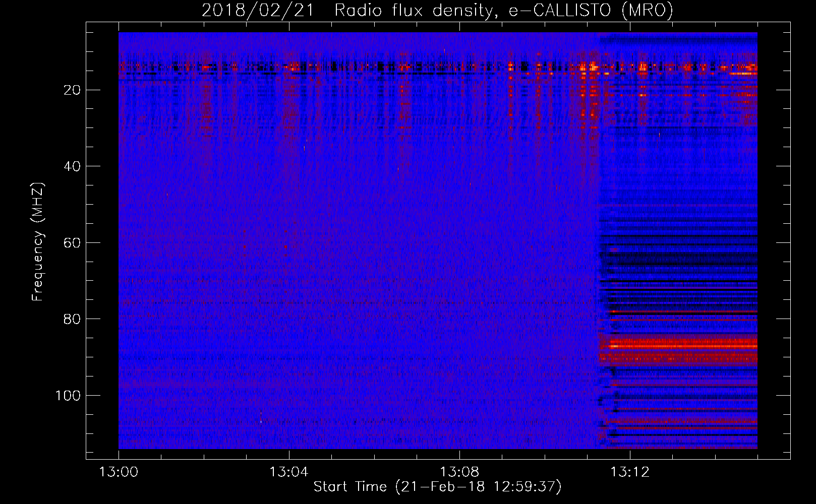Select the 13:00 time tick label
816x504 pixels.
119,472
